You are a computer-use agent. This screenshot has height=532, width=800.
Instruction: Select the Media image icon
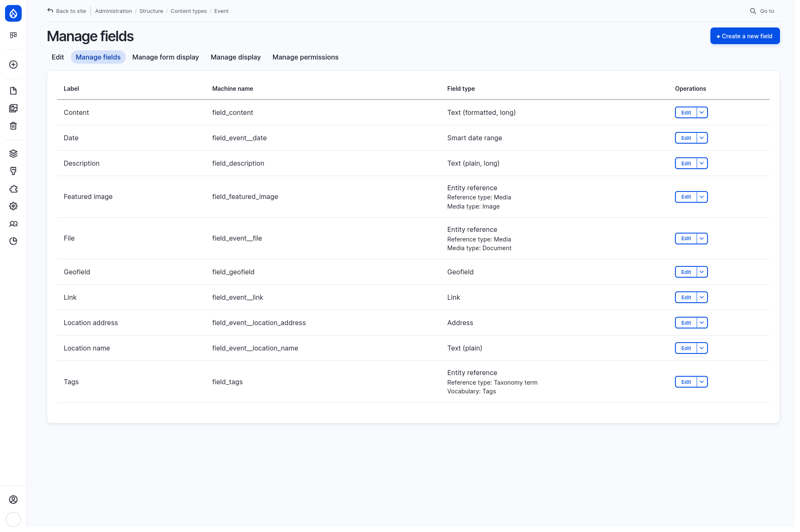13,108
